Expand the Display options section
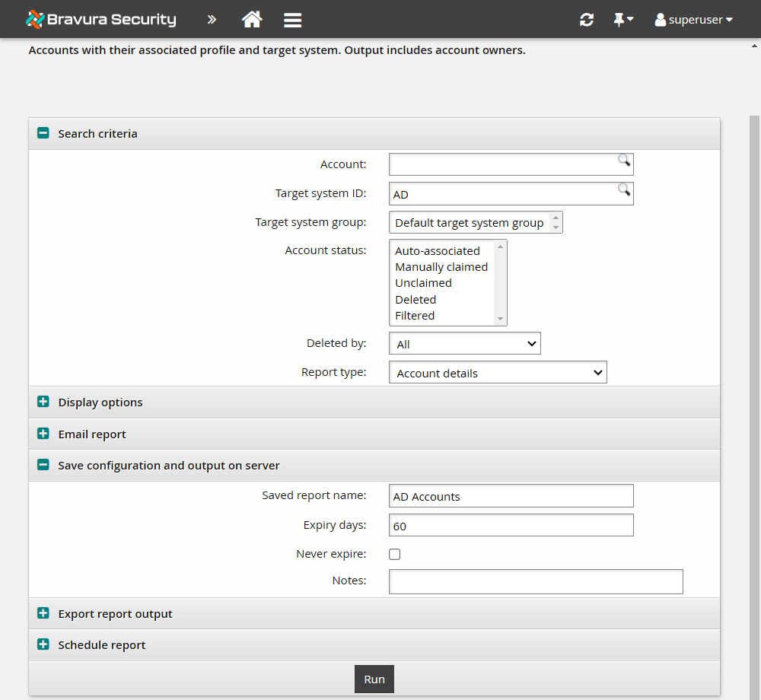The width and height of the screenshot is (761, 700). (x=43, y=401)
